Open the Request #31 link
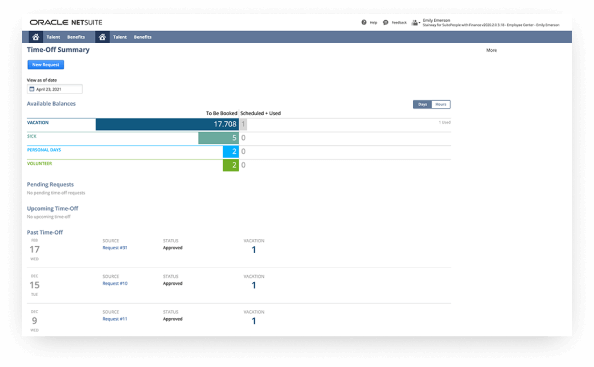The width and height of the screenshot is (594, 367). (115, 248)
